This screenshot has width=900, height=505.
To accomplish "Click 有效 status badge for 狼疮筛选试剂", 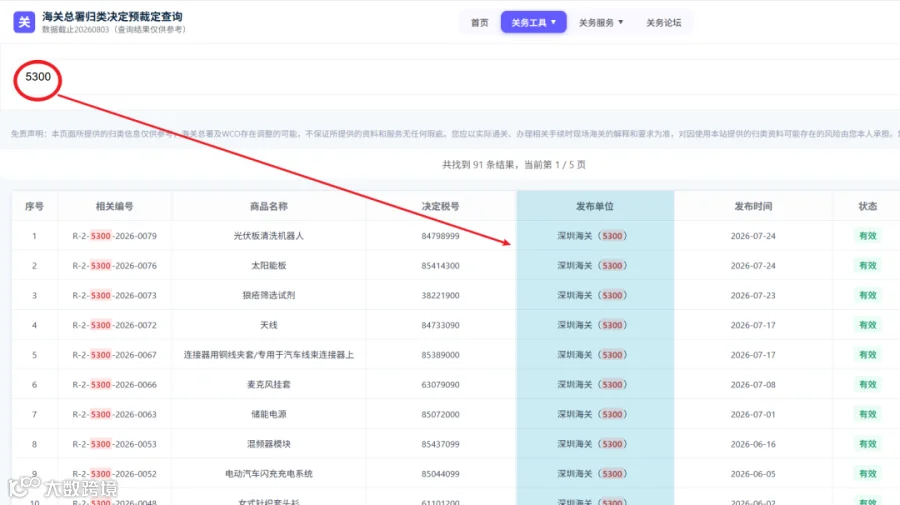I will coord(867,296).
